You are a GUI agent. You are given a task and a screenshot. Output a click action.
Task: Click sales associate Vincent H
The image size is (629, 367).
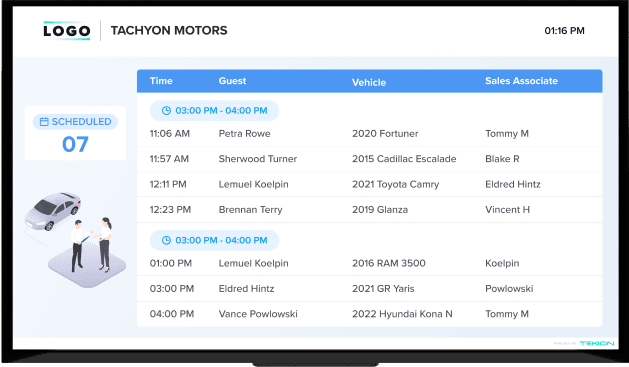click(507, 210)
